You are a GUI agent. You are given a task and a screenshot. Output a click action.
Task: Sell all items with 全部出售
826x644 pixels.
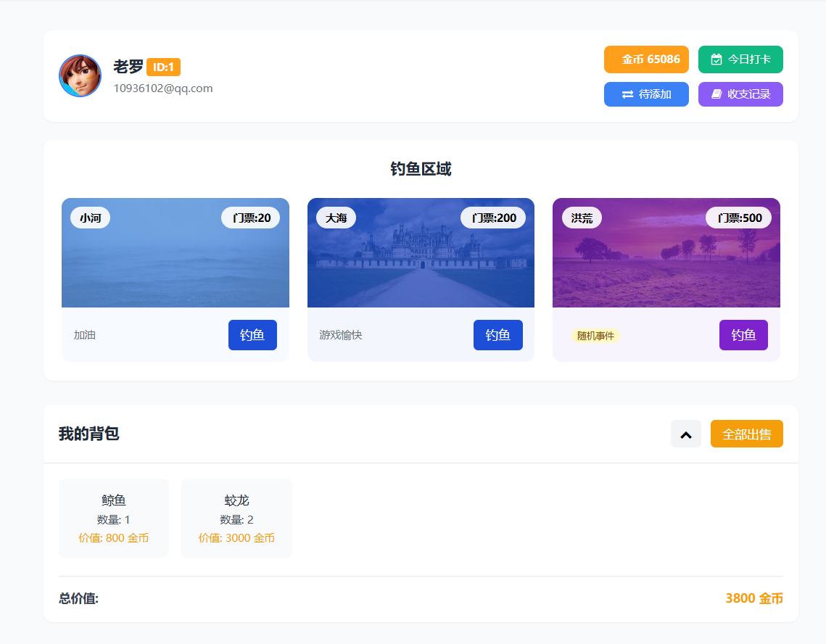(x=746, y=434)
